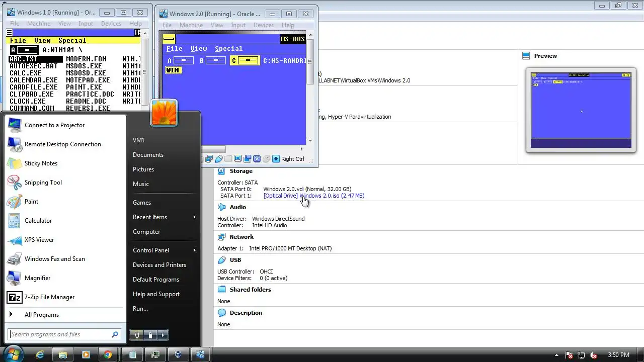Screen dimensions: 644x362
Task: Select drive C in the Windows 2.0 MS-DOS Executive
Action: click(x=245, y=60)
